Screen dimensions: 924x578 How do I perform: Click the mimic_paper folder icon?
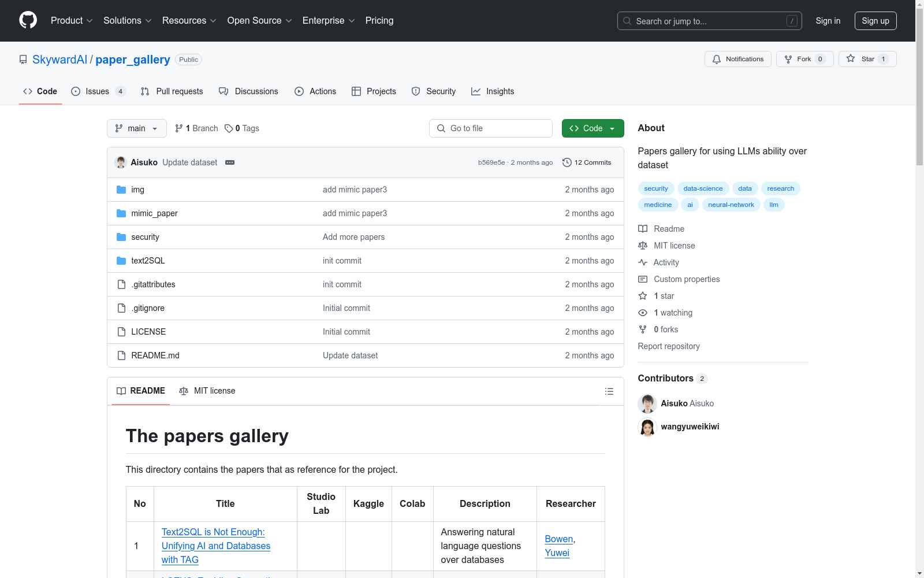tap(121, 213)
